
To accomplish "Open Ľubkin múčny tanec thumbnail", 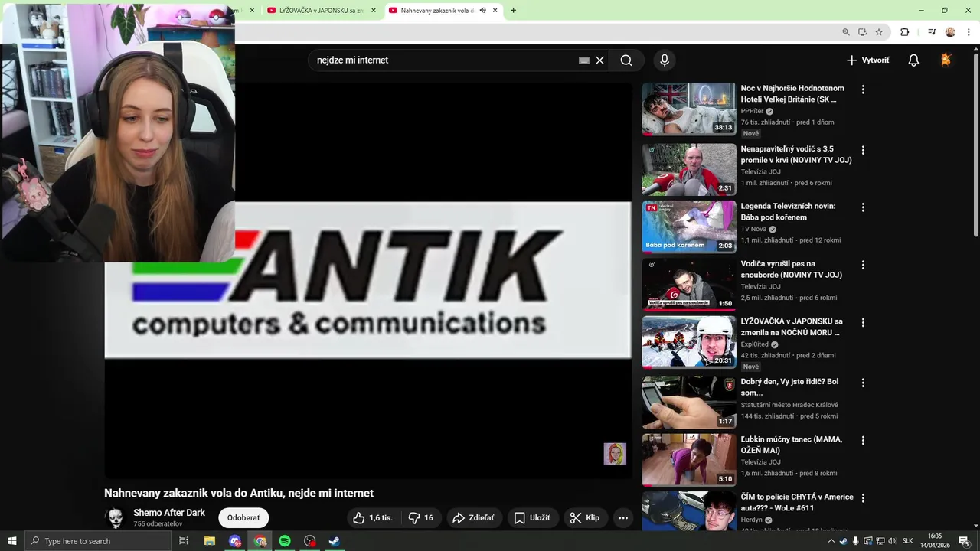I will point(688,459).
